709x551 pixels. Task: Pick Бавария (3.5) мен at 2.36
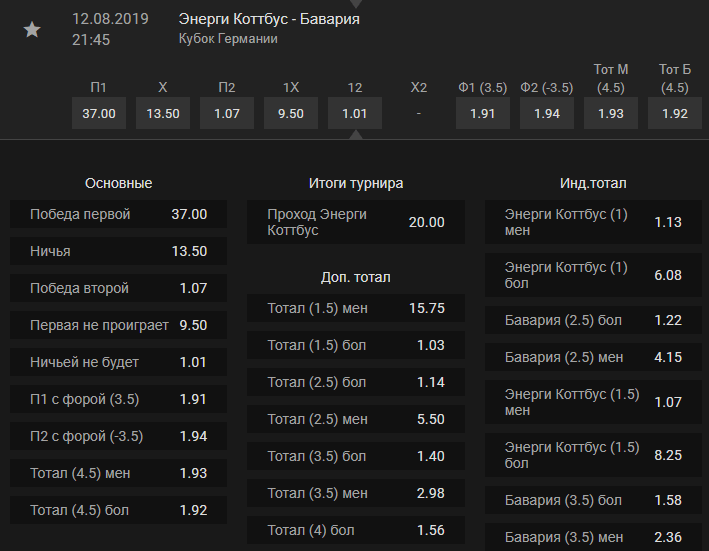[x=593, y=537]
